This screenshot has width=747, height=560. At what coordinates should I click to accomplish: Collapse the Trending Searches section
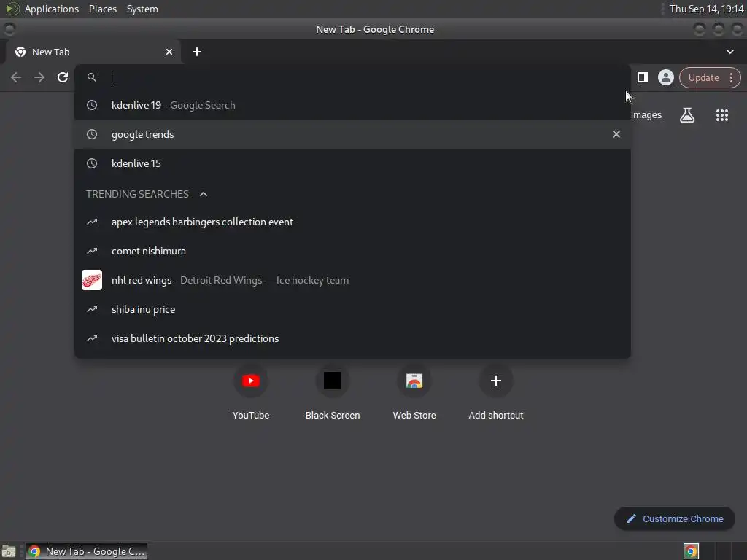click(204, 194)
